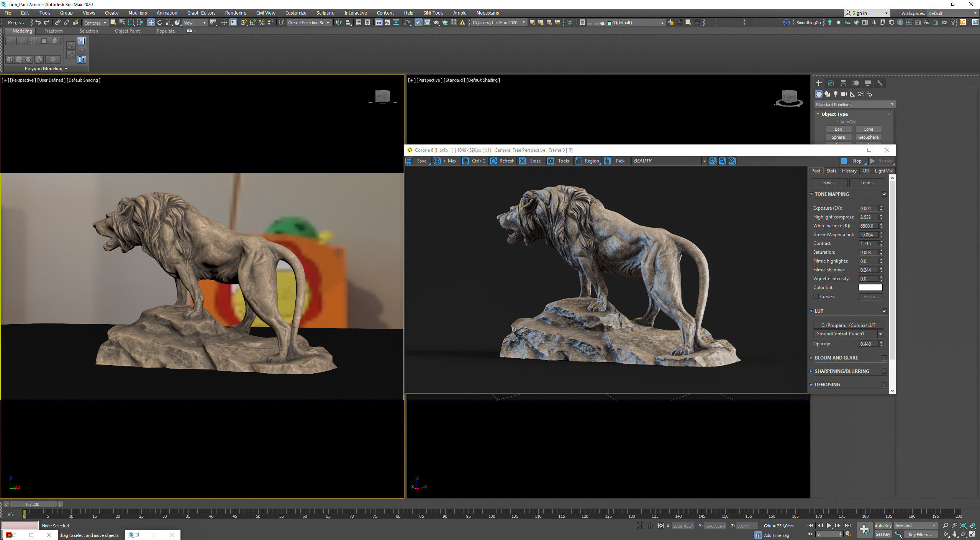980x540 pixels.
Task: Click the Stop render button
Action: [x=852, y=161]
